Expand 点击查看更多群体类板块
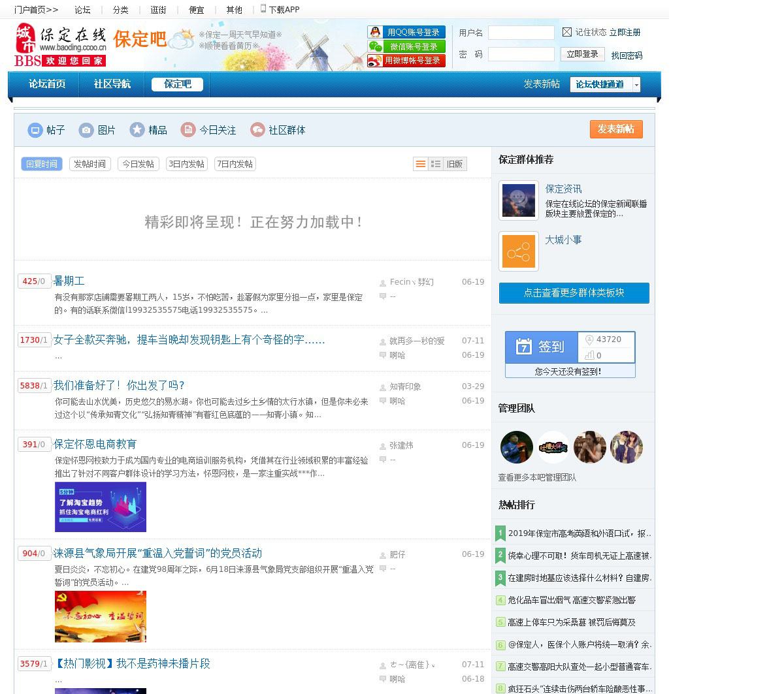Viewport: 784px width, 694px height. point(574,293)
